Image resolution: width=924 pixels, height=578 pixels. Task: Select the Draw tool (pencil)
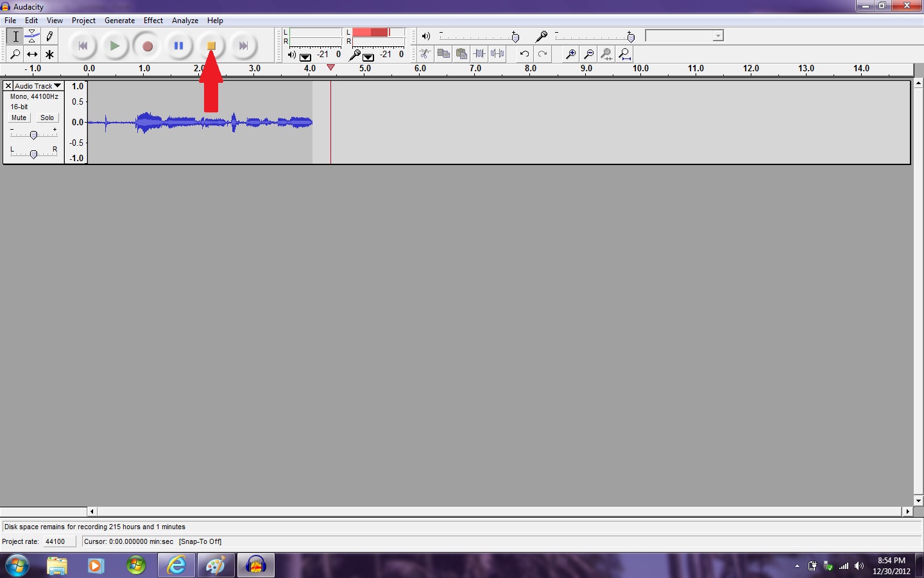49,36
